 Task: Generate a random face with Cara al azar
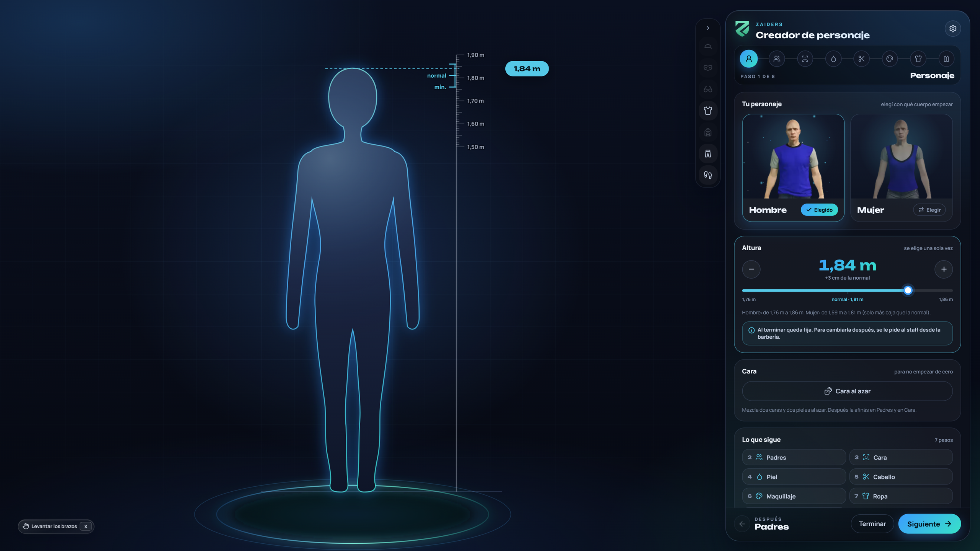point(847,391)
